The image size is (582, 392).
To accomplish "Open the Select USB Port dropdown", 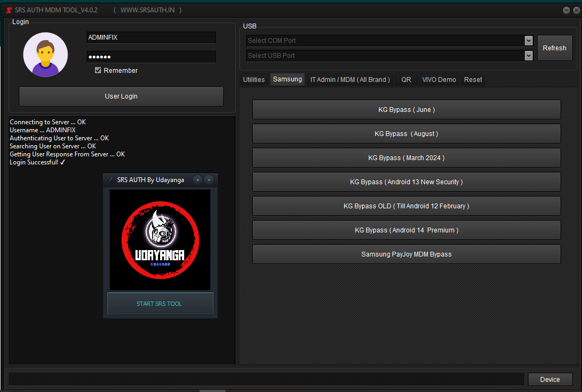I will coord(528,55).
